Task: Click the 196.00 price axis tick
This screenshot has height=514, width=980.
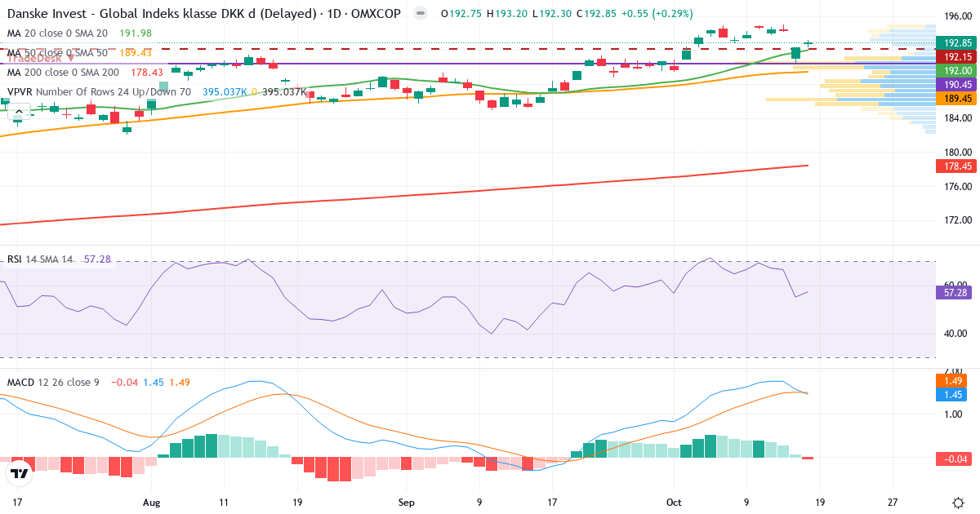Action: click(x=957, y=16)
